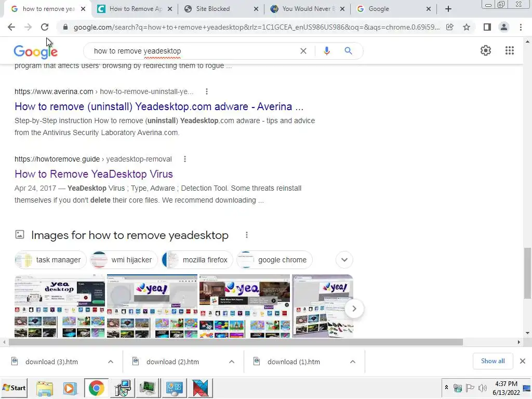Open download (3).htm file

pyautogui.click(x=51, y=362)
